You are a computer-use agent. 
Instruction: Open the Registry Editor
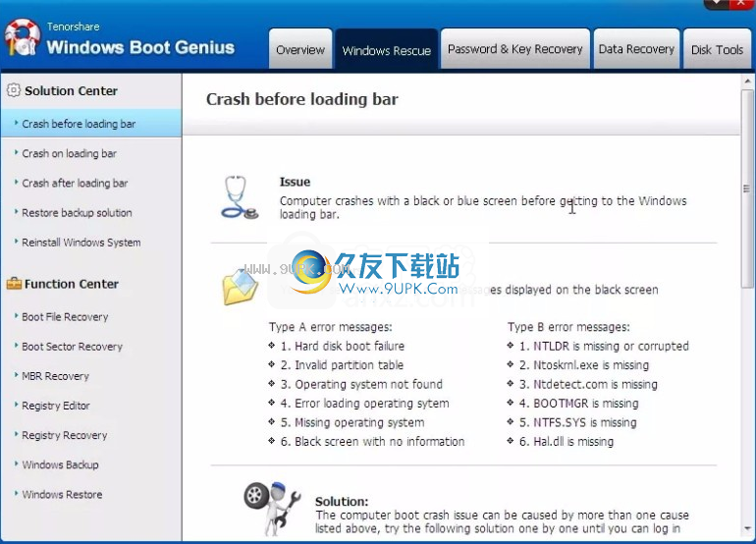click(56, 406)
